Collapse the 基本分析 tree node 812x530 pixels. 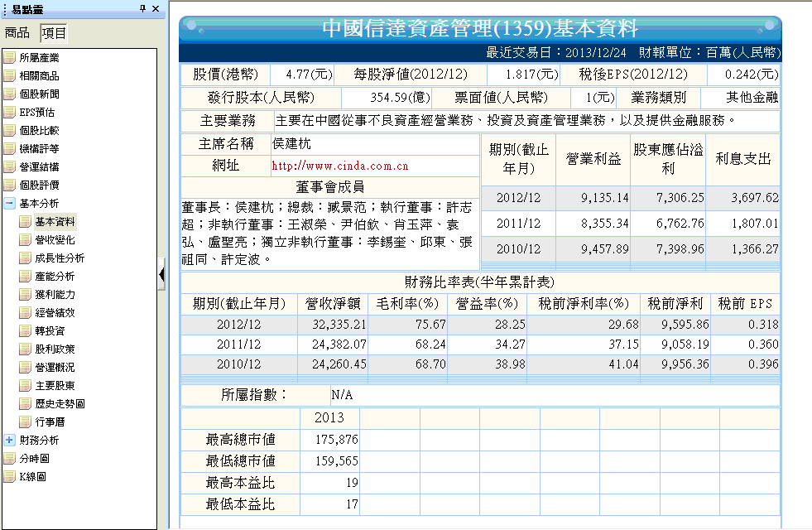pyautogui.click(x=9, y=203)
